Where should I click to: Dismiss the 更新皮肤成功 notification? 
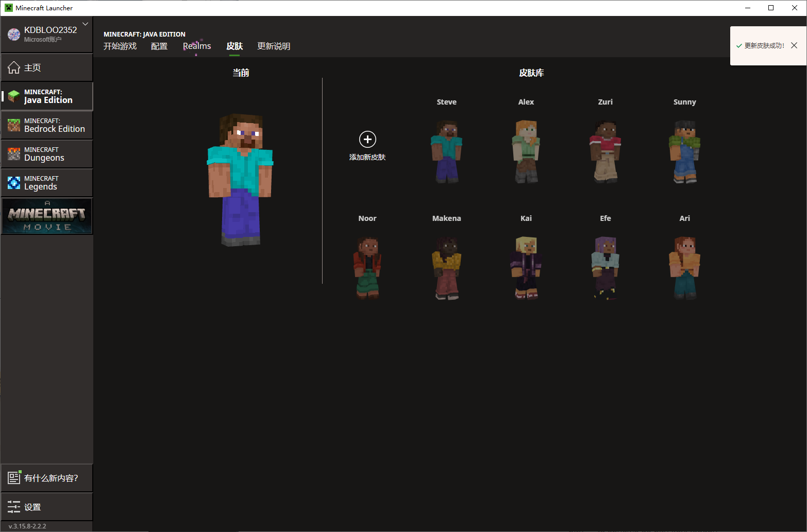(794, 45)
